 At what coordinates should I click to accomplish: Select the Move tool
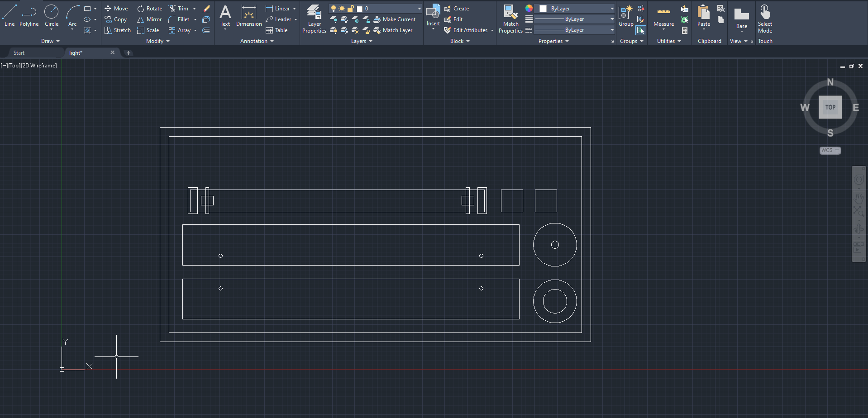(x=116, y=8)
